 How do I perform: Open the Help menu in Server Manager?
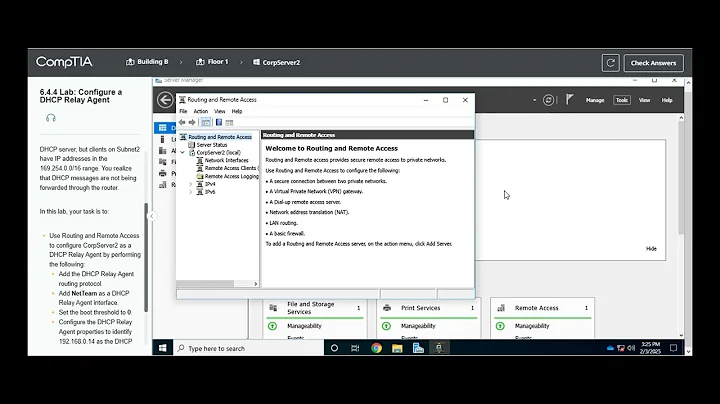coord(667,100)
